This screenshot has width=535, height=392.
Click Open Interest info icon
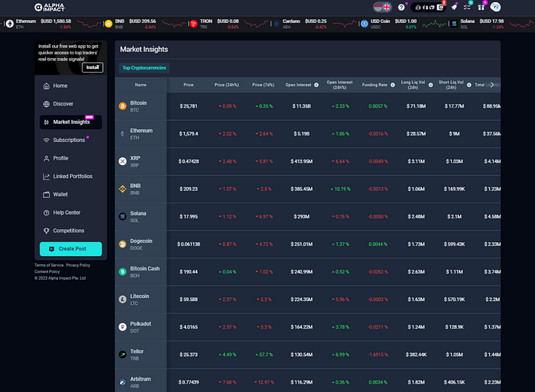click(316, 85)
